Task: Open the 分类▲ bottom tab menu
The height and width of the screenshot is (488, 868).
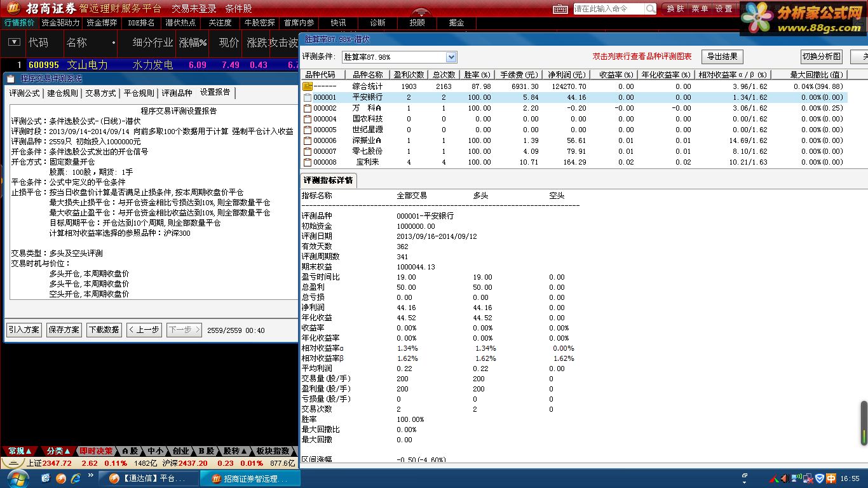Action: pos(58,451)
